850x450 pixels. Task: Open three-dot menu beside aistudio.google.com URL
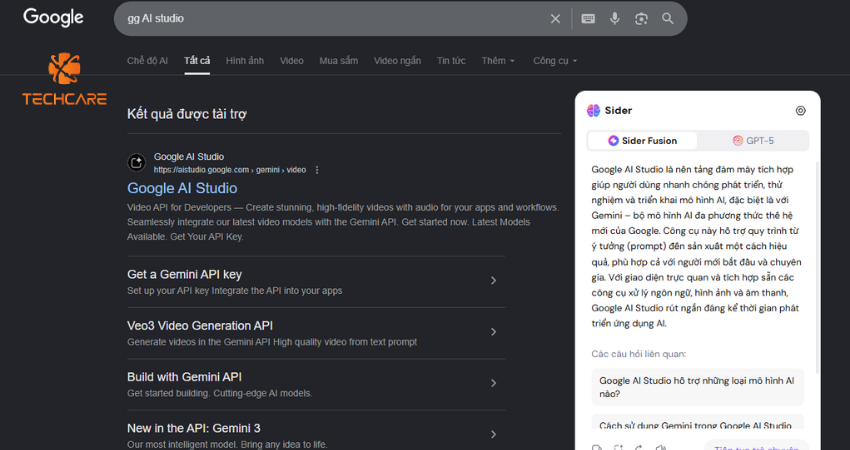317,170
